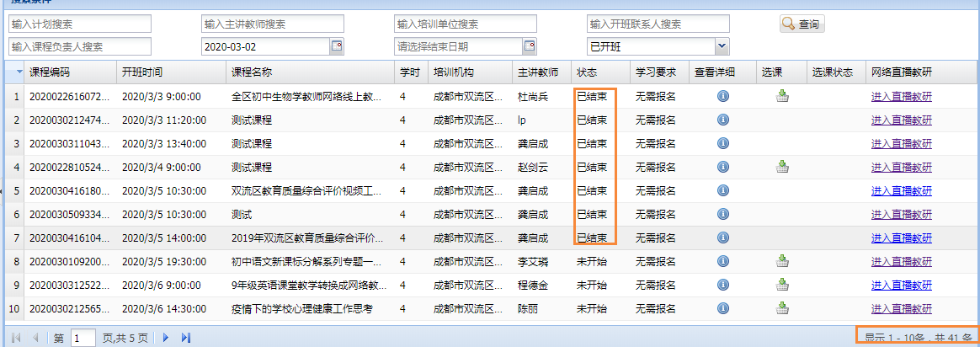
Task: Go to next page in pagination bar
Action: click(x=166, y=338)
